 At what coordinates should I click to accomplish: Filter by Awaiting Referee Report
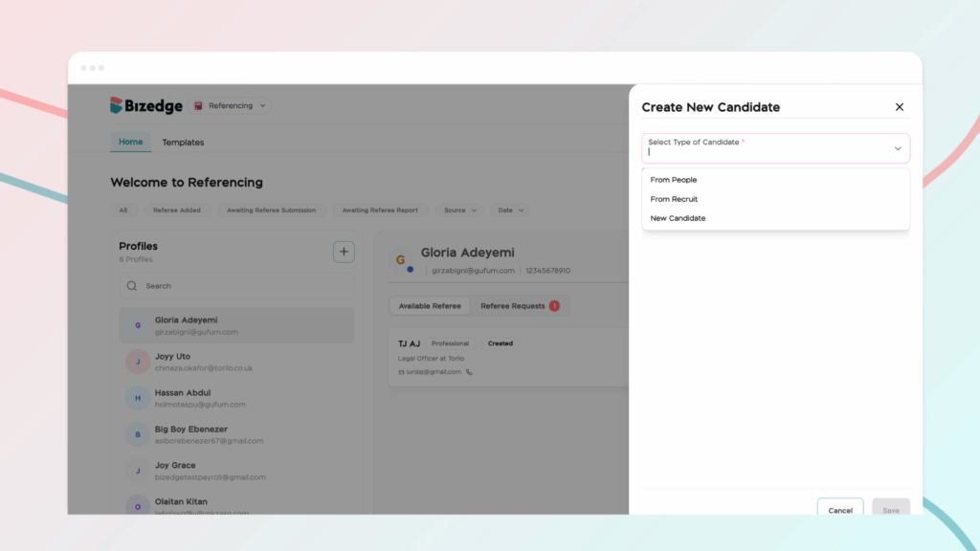coord(380,210)
